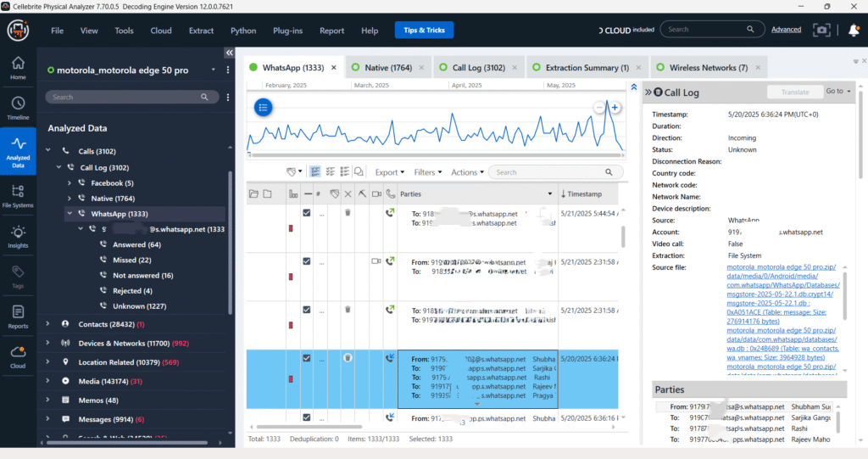Click the table horizontal scrollbar

[x=309, y=427]
